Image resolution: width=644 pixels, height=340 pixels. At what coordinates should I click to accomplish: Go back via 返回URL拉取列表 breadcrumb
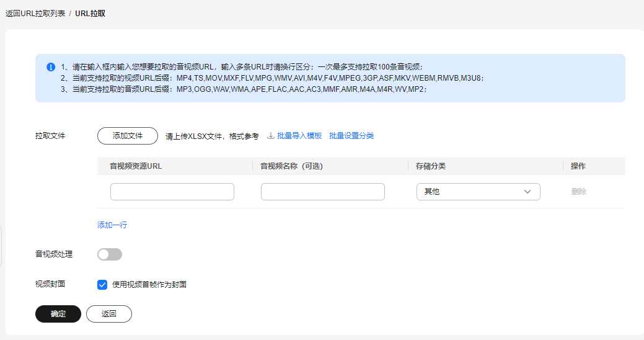pos(35,14)
